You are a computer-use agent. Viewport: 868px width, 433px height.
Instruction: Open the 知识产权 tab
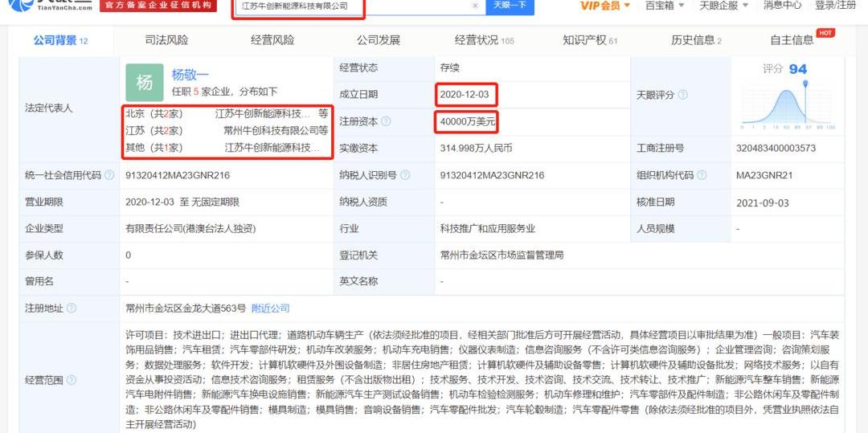tap(590, 40)
